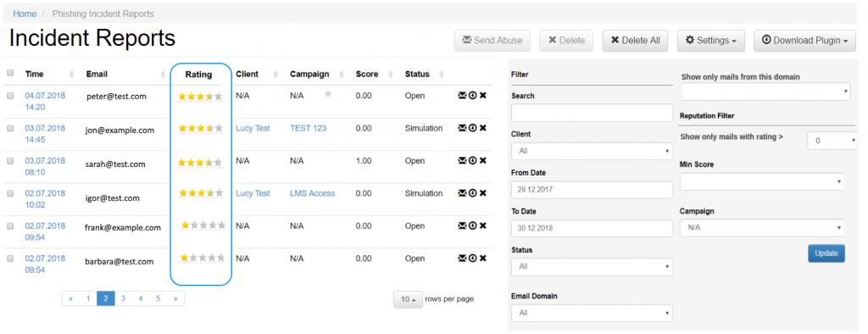The width and height of the screenshot is (868, 334).
Task: Go to page 3 in pagination
Action: tap(123, 298)
